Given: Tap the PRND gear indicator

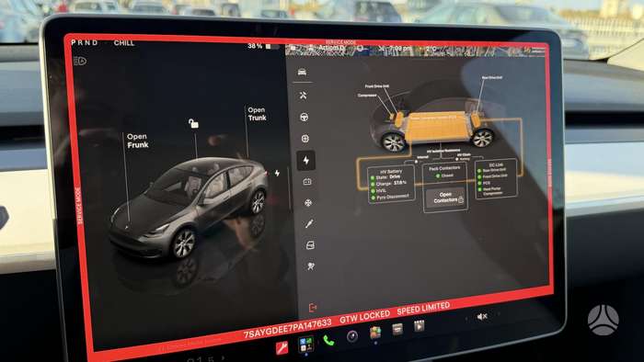Looking at the screenshot, I should click(x=85, y=42).
